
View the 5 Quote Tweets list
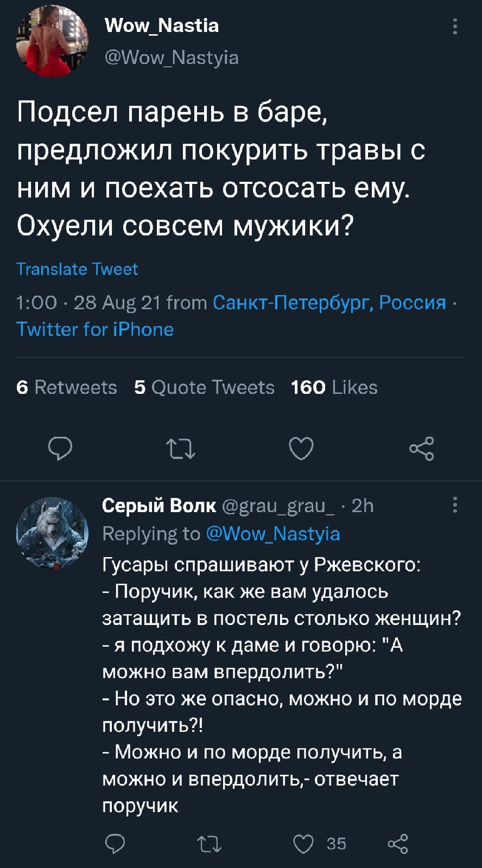point(204,387)
